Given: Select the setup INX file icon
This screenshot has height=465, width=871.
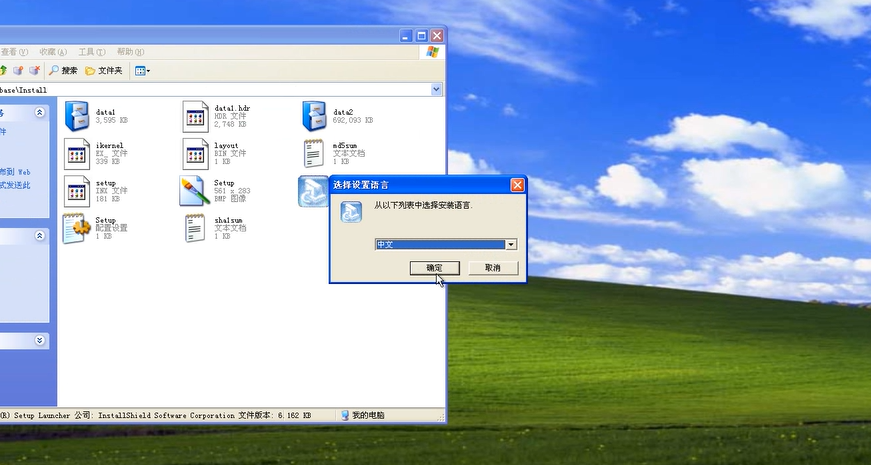Looking at the screenshot, I should point(77,191).
